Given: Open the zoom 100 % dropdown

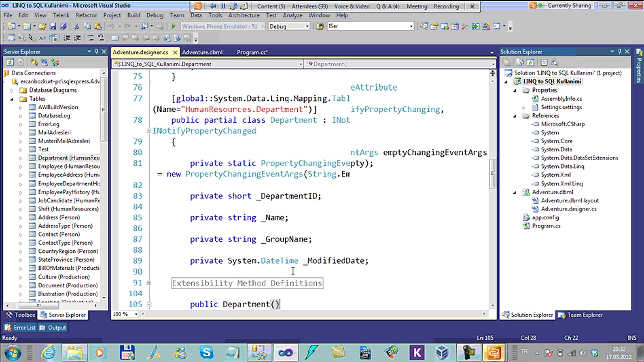Looking at the screenshot, I should [137, 314].
